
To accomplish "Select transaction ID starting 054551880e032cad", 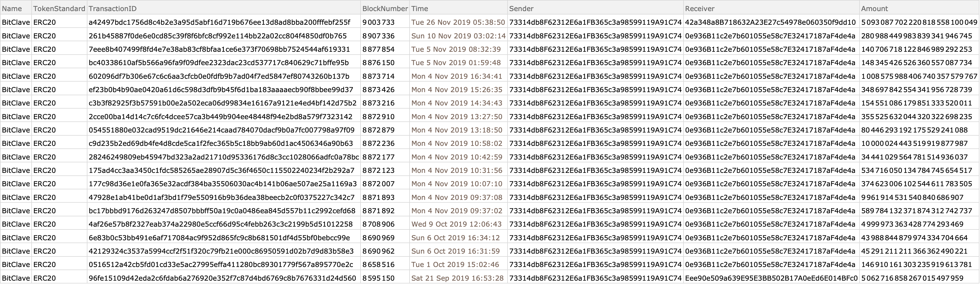I will click(x=221, y=130).
